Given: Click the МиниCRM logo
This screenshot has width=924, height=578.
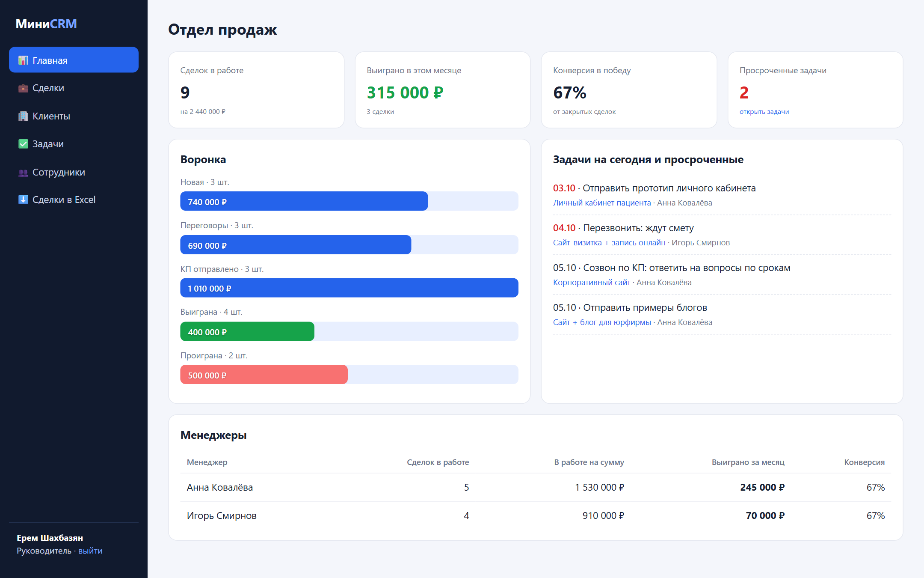Looking at the screenshot, I should 46,24.
